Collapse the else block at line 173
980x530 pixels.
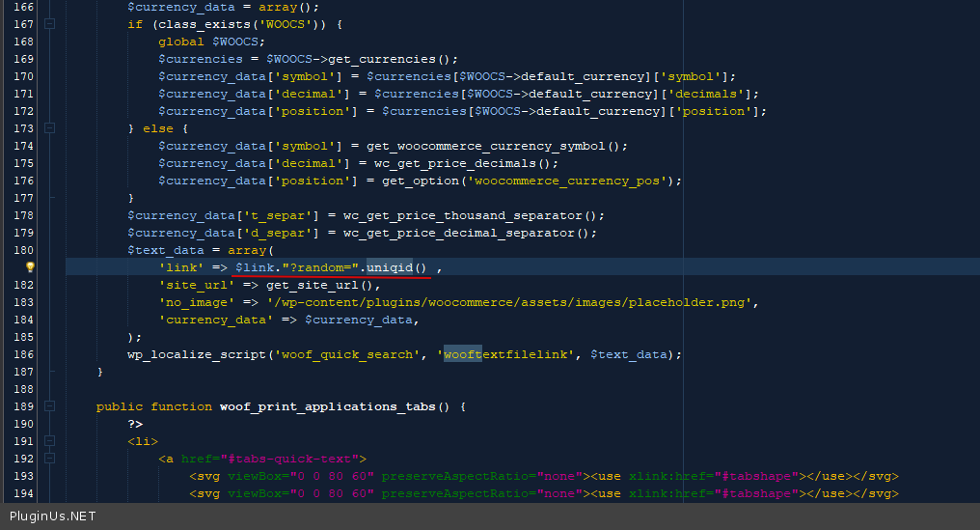point(49,128)
